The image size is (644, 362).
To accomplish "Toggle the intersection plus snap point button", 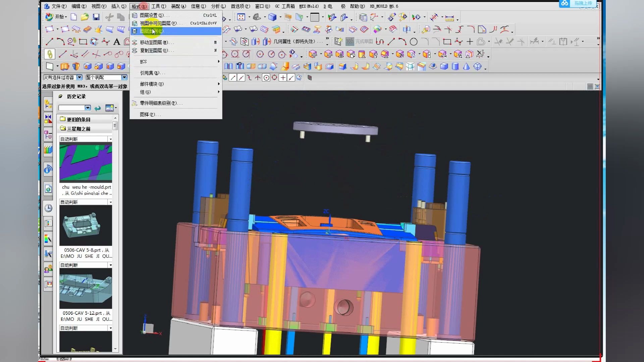I will tap(283, 78).
